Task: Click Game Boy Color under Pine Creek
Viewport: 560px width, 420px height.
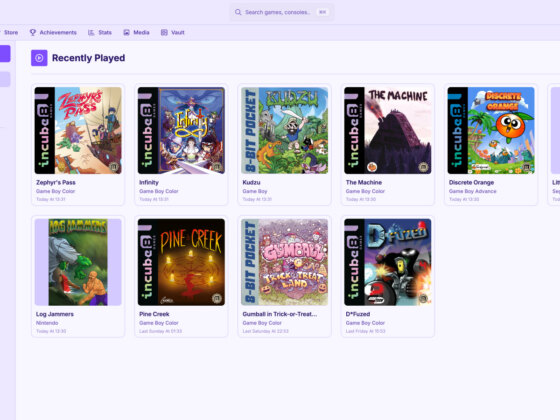Action: (x=159, y=323)
